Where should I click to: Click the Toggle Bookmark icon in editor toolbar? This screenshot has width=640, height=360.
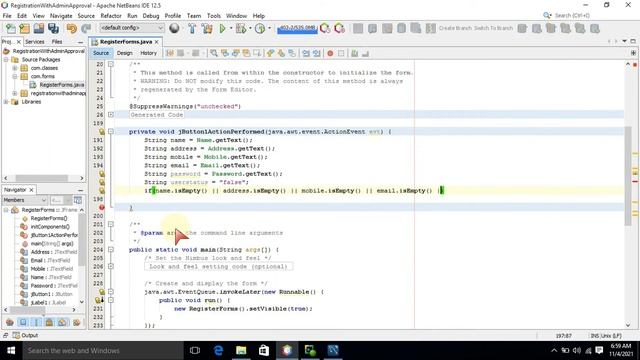[x=292, y=53]
